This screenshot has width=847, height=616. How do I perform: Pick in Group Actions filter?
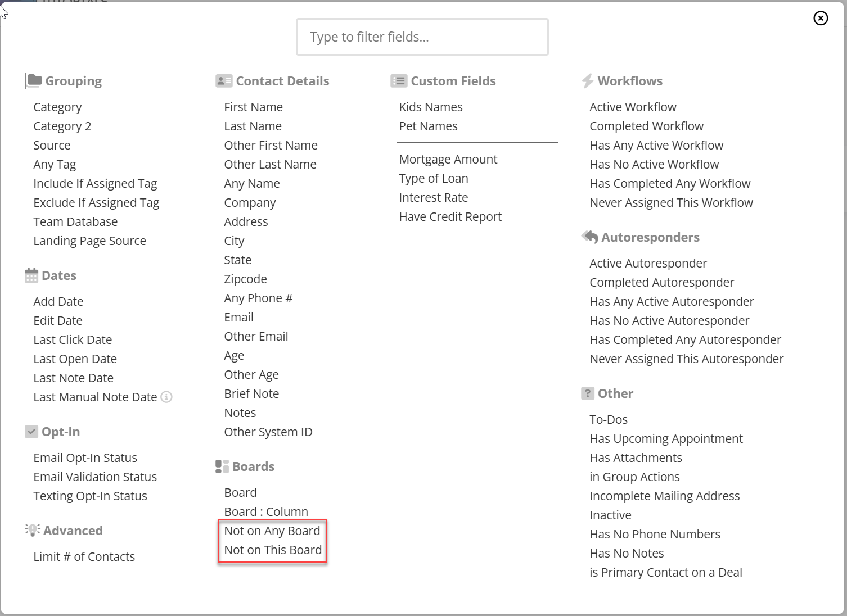point(634,477)
